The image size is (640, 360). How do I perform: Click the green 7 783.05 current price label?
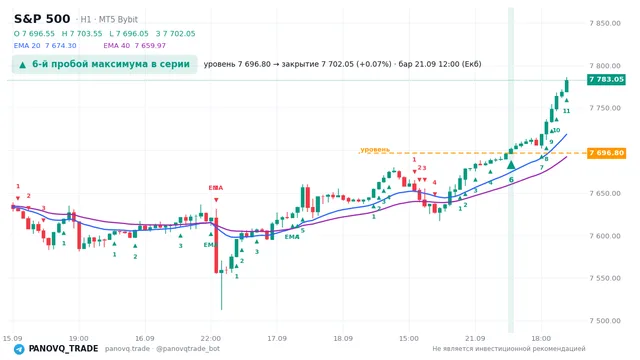[607, 79]
